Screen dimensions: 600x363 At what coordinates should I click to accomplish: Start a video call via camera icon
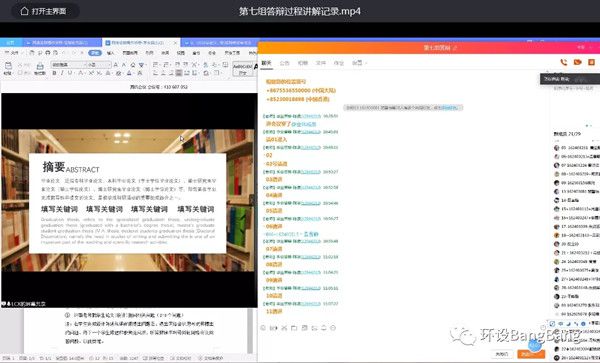pyautogui.click(x=577, y=62)
